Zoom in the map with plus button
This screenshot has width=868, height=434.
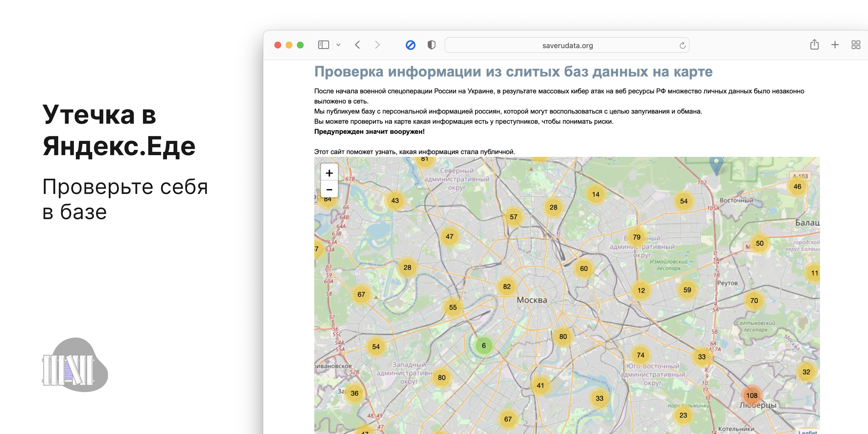[x=329, y=173]
